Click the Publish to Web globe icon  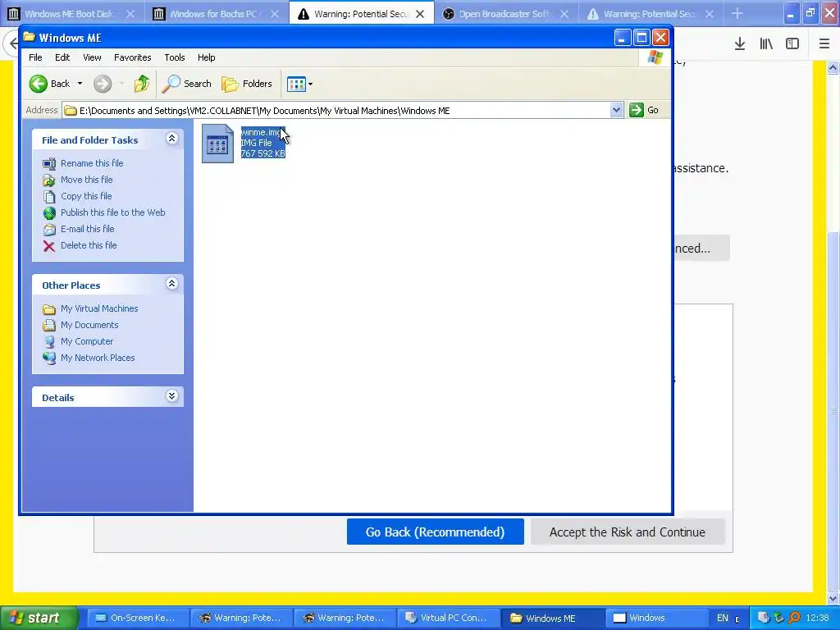click(x=48, y=213)
